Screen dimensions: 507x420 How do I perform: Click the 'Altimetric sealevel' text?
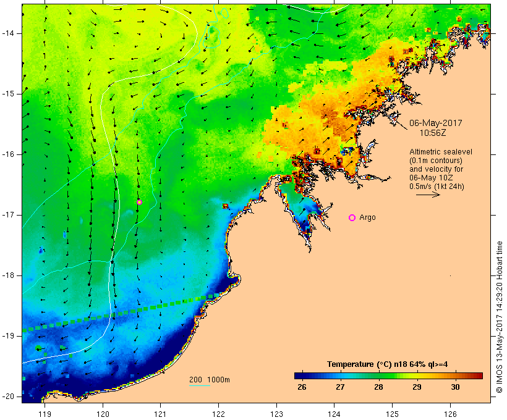coord(441,152)
